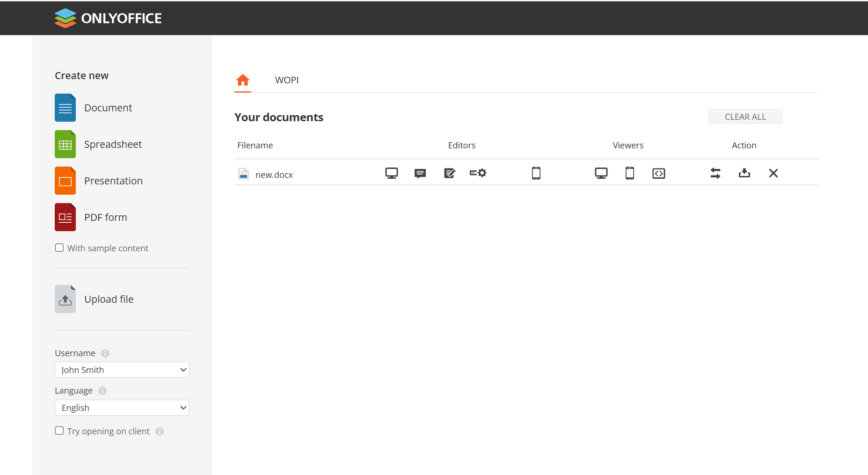The height and width of the screenshot is (475, 868).
Task: Download the new.docx file
Action: pos(744,173)
